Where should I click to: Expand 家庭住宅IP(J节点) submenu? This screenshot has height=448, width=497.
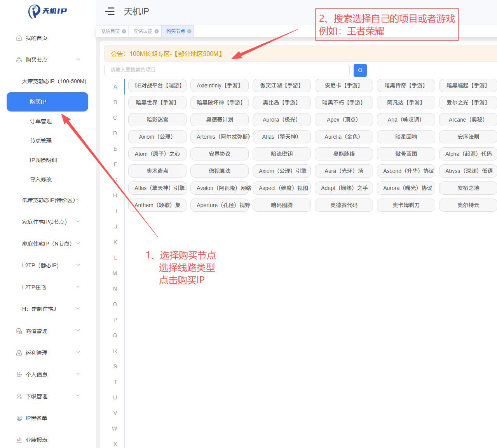[78, 221]
